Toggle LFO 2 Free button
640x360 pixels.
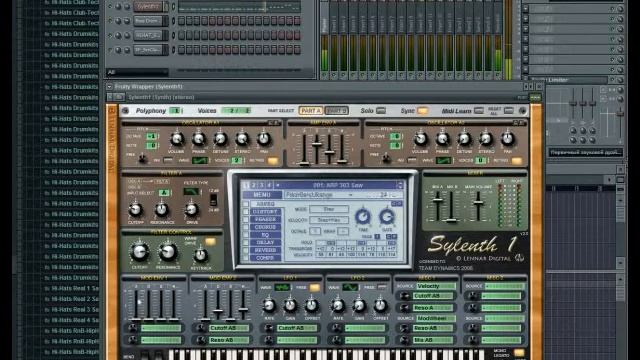(x=382, y=287)
